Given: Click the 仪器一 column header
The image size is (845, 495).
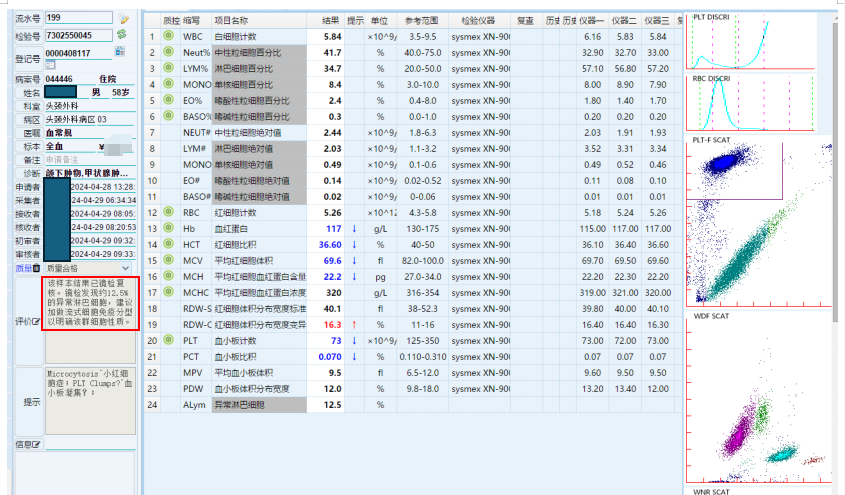Looking at the screenshot, I should tap(592, 20).
